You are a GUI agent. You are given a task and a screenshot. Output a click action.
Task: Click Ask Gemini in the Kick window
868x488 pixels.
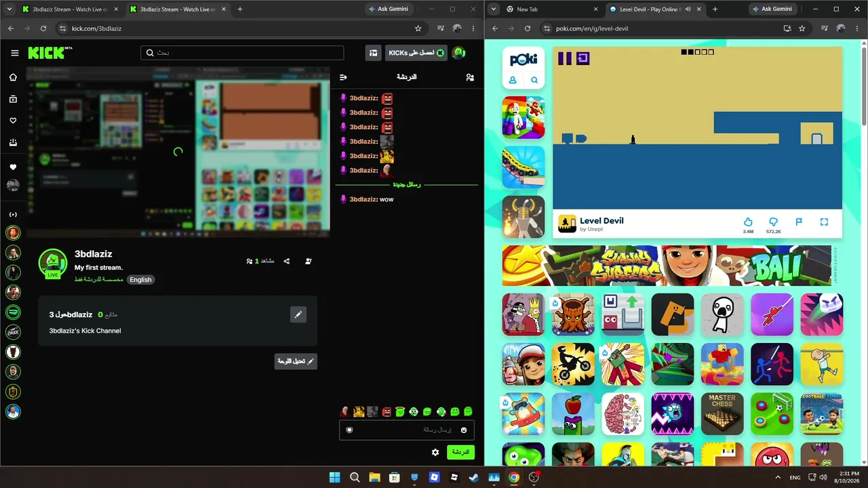[x=389, y=9]
